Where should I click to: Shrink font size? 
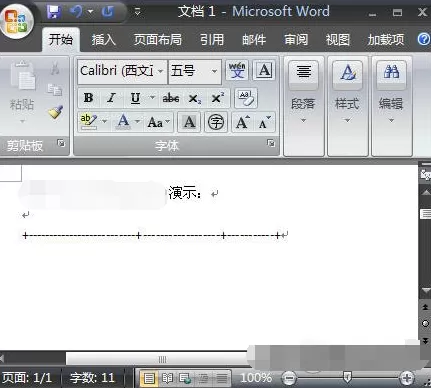tap(265, 122)
